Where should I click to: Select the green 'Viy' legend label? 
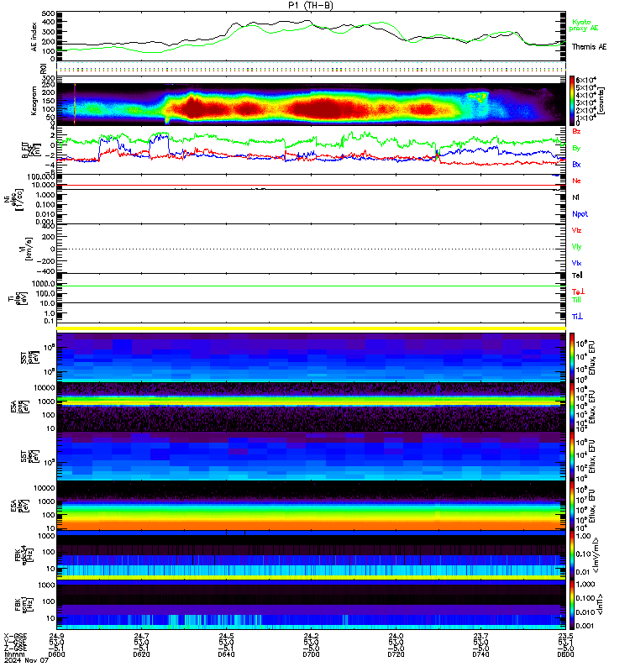(x=576, y=247)
